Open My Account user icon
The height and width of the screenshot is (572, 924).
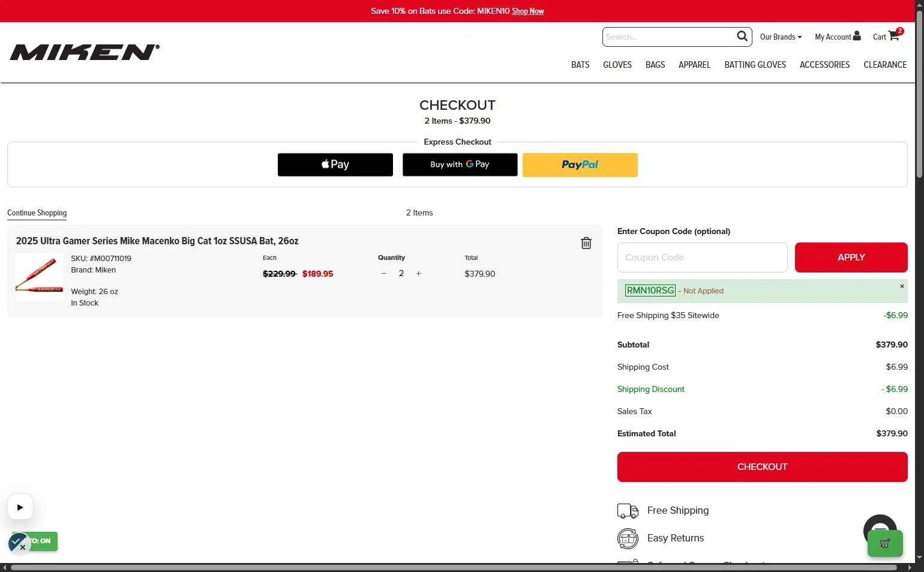coord(857,36)
